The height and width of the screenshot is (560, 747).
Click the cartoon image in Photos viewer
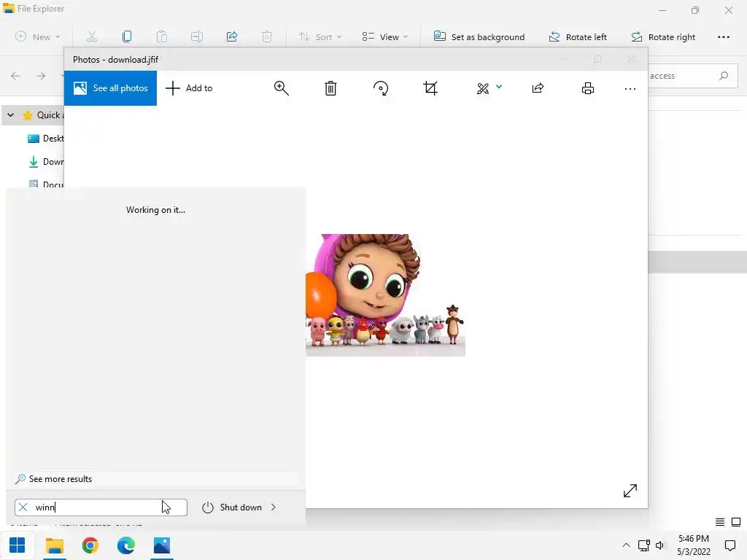(385, 295)
